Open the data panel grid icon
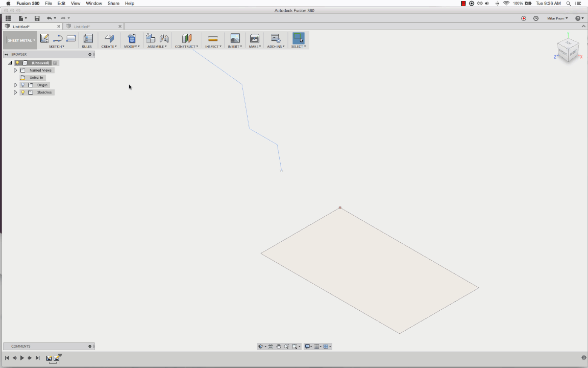Image resolution: width=588 pixels, height=368 pixels. pos(8,18)
